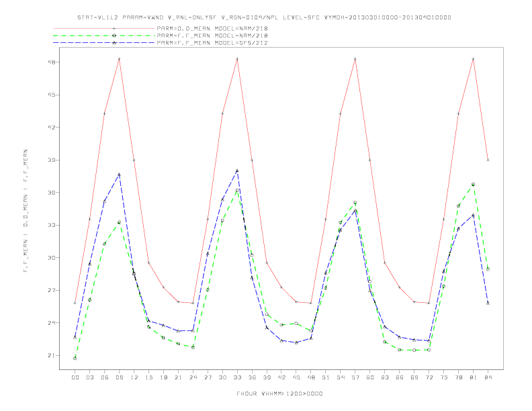Screen dimensions: 532x411
Task: Select legend entry PARM=O.O_MEAN MODEL=NAM/218
Action: click(212, 28)
